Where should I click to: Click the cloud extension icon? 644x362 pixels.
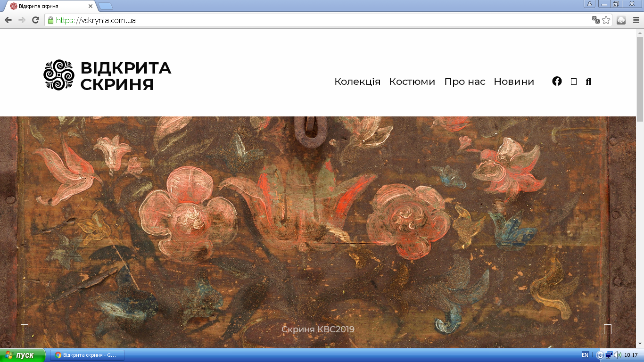(621, 20)
